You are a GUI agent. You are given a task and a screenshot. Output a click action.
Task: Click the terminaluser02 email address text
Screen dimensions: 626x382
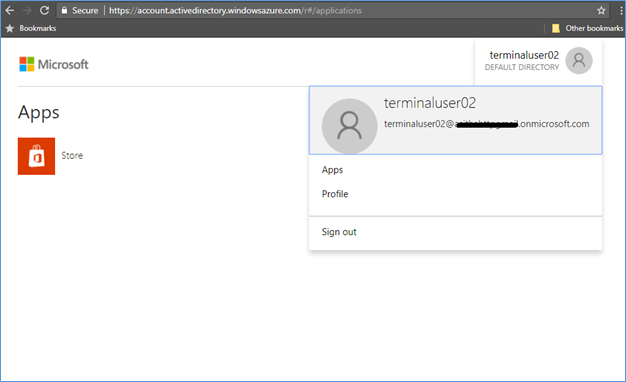point(486,124)
